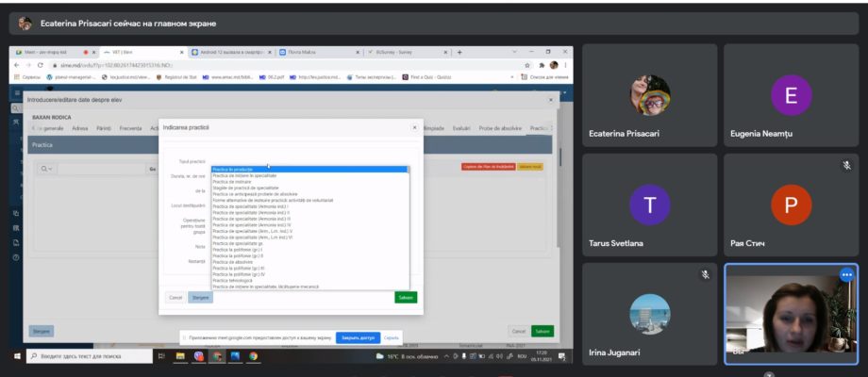Select 'Practica la polifonie (gr.) IV' option
Image resolution: width=868 pixels, height=377 pixels.
click(x=310, y=274)
